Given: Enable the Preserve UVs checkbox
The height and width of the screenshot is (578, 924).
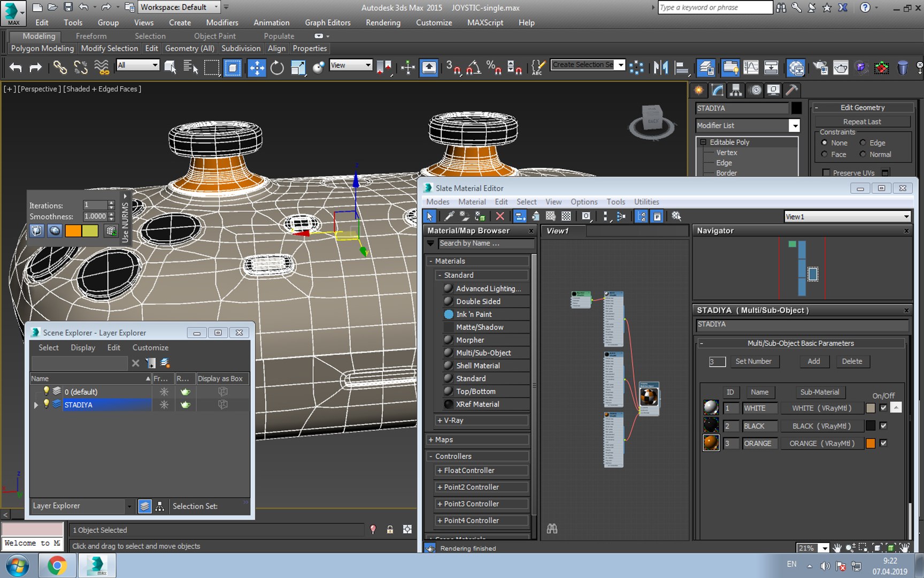Looking at the screenshot, I should point(826,173).
